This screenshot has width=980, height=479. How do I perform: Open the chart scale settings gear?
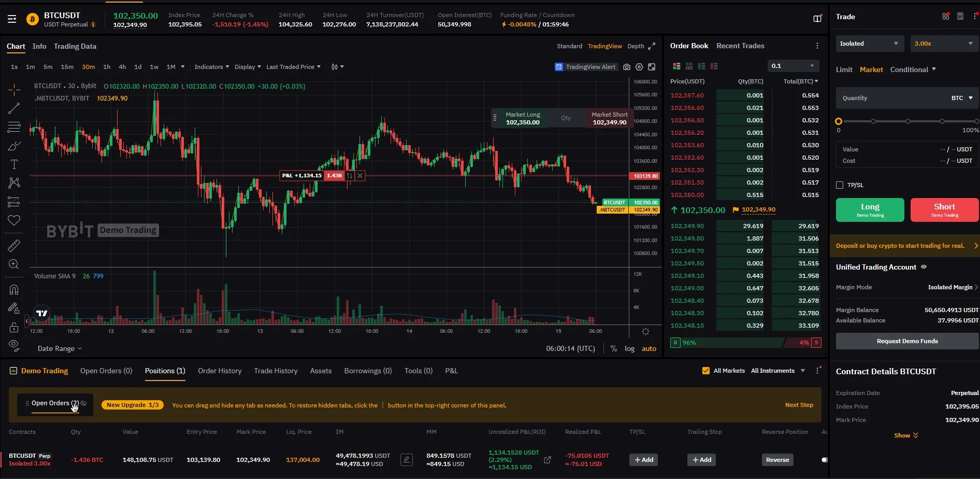pos(645,331)
